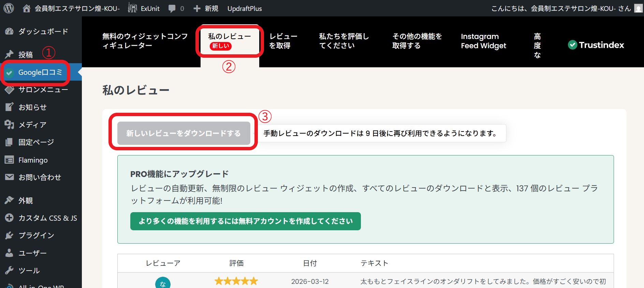Expand the user greeting account menu
Viewport: 644px width, 288px height.
click(561, 9)
